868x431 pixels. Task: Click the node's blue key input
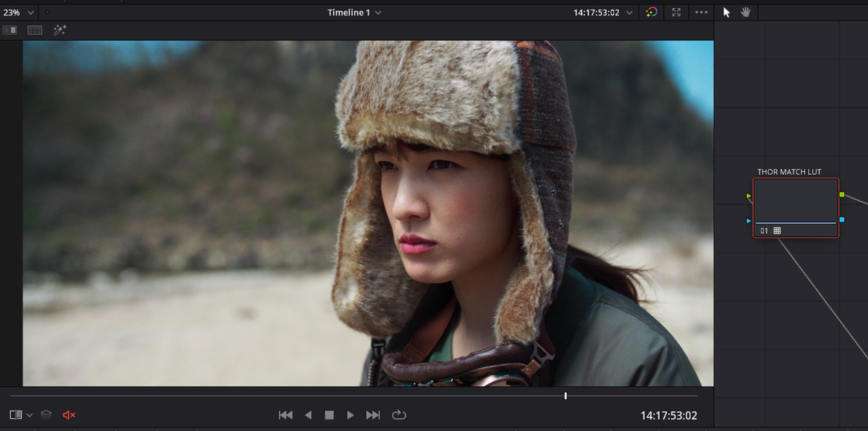pyautogui.click(x=749, y=220)
